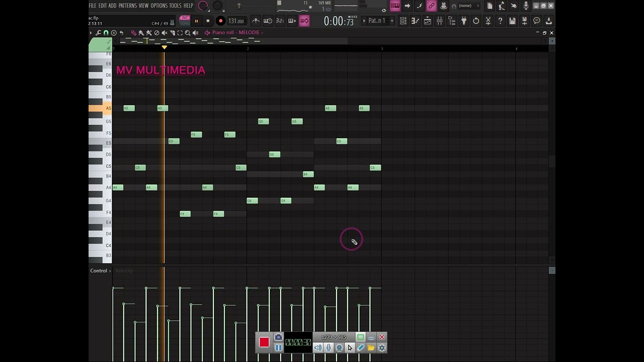Open the Control event lane dropdown
This screenshot has height=362, width=644.
[100, 270]
